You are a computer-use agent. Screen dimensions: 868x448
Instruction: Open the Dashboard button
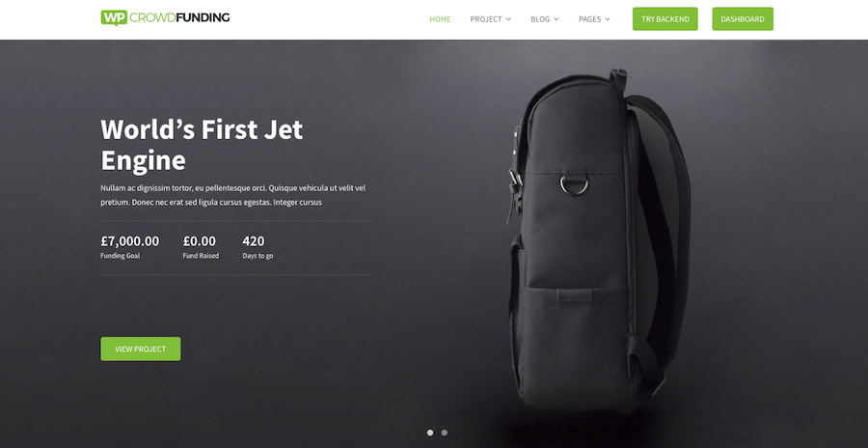pyautogui.click(x=743, y=19)
